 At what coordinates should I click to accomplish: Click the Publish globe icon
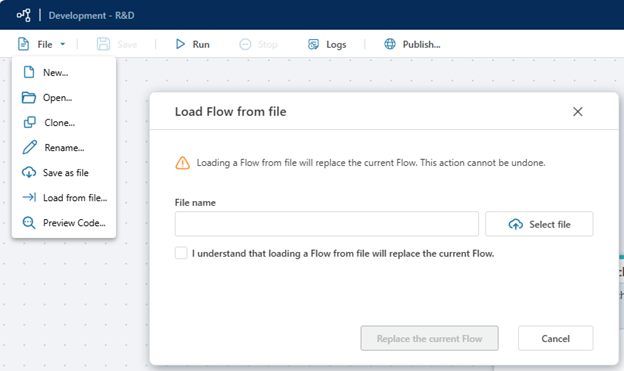(390, 44)
